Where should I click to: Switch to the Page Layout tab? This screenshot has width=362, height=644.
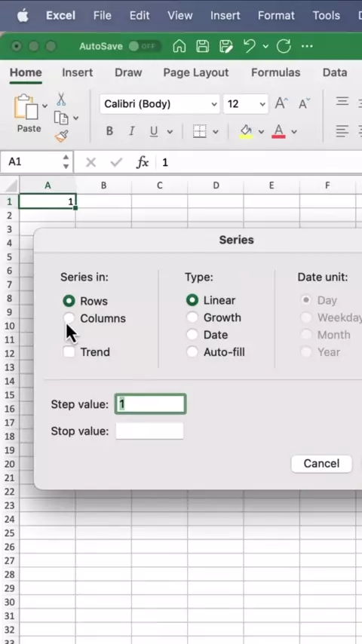pos(195,72)
